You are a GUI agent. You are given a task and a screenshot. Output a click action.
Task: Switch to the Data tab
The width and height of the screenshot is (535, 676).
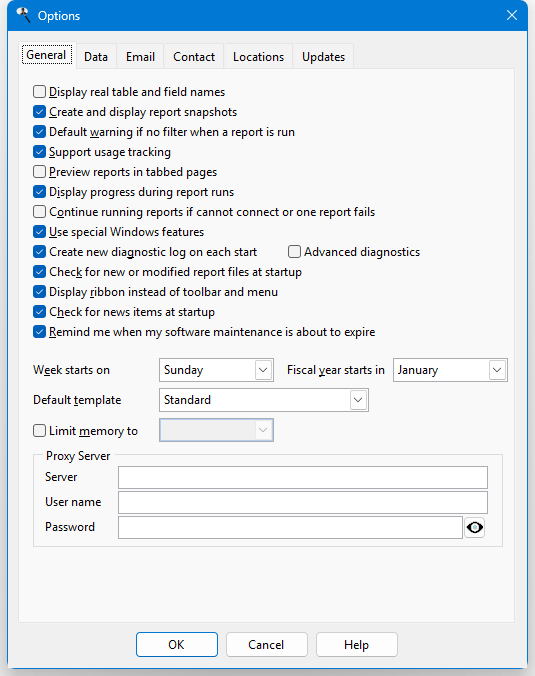tap(96, 57)
